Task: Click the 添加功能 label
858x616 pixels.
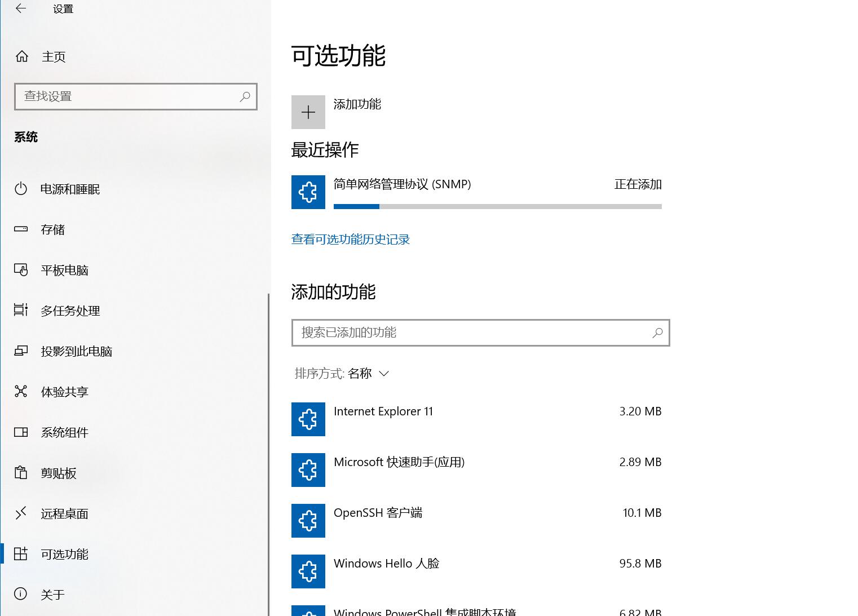Action: pos(357,104)
